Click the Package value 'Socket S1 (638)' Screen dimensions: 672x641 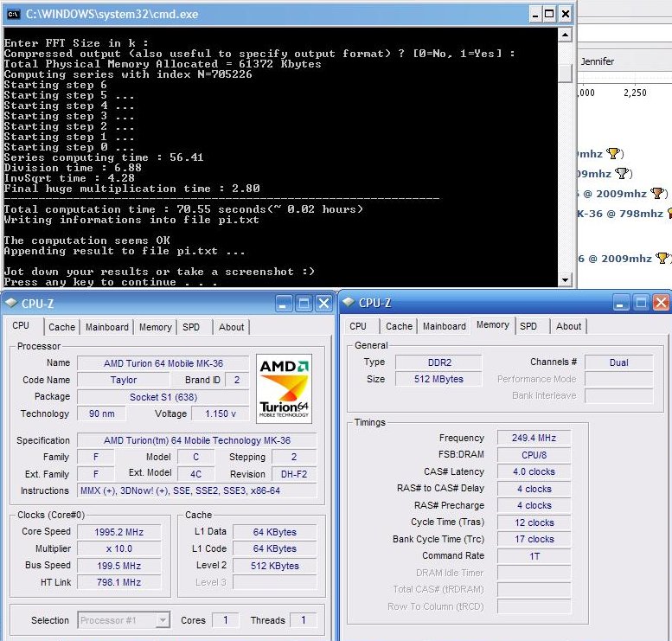163,397
